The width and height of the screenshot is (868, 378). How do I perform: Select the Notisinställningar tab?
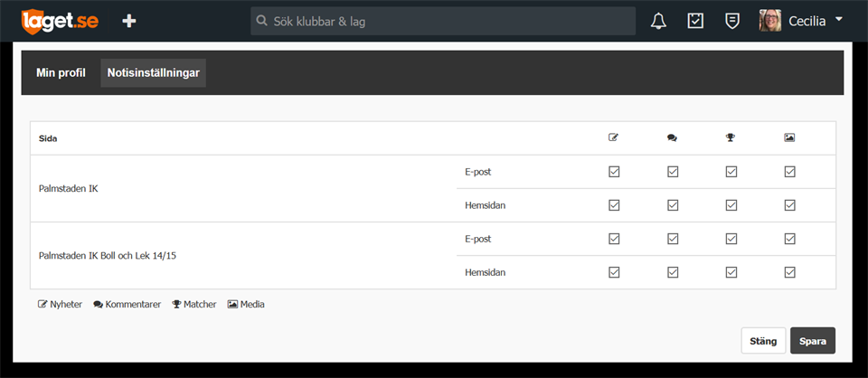pyautogui.click(x=154, y=72)
